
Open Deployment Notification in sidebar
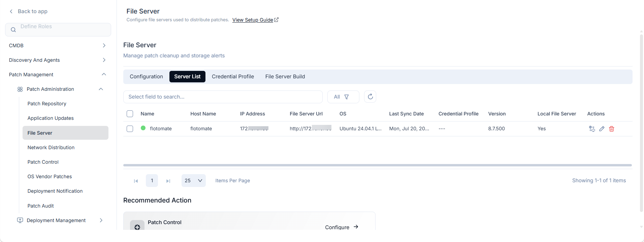pos(55,191)
